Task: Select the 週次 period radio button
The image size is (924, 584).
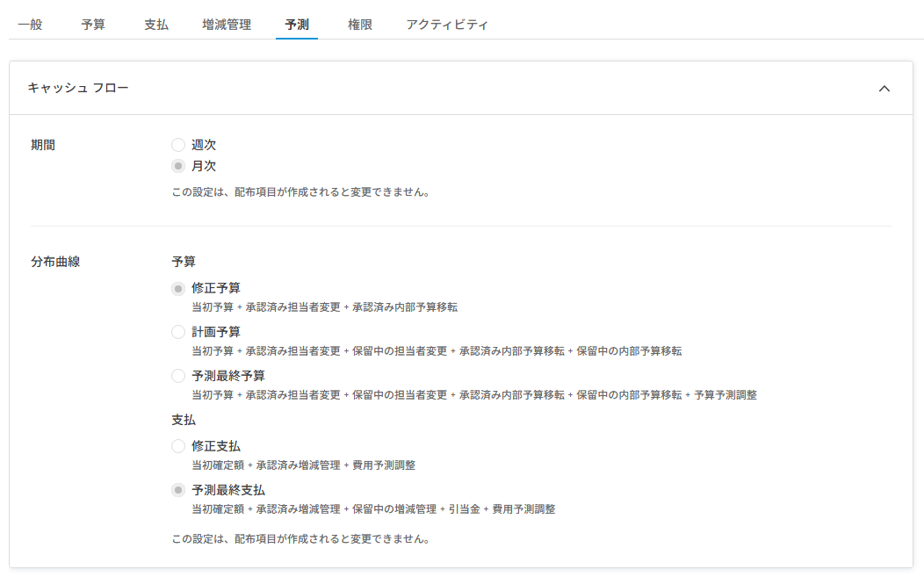Action: [x=179, y=144]
